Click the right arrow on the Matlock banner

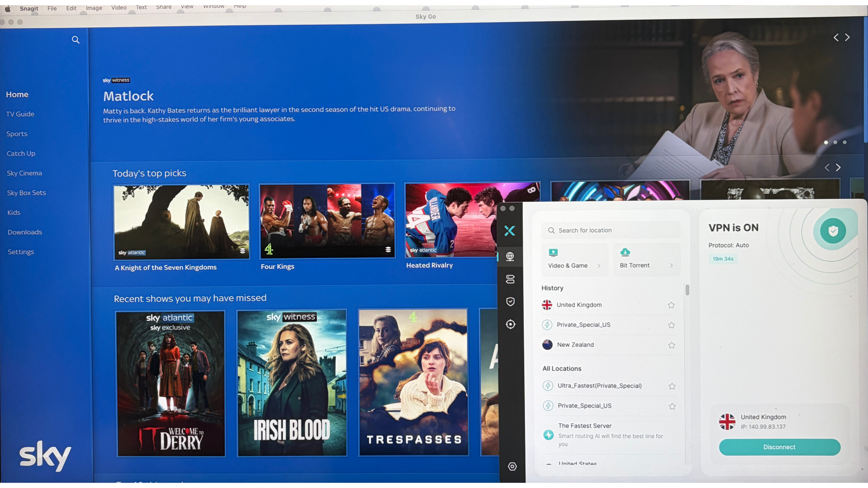[847, 37]
